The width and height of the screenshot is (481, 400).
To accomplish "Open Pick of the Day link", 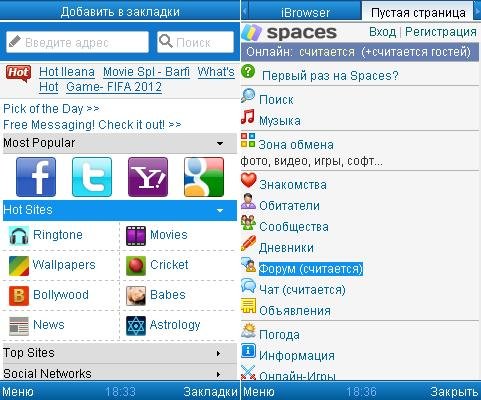I will click(x=51, y=109).
